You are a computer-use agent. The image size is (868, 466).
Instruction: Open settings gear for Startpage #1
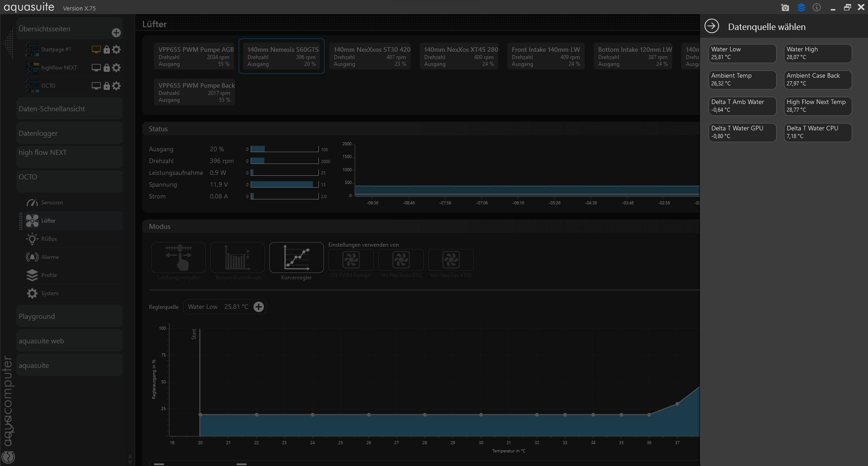coord(116,50)
